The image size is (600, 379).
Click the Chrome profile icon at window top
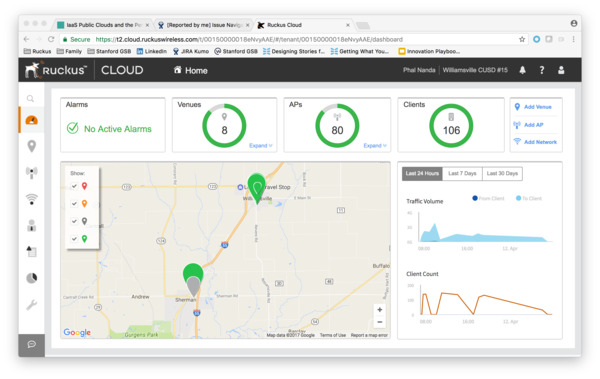pos(574,23)
